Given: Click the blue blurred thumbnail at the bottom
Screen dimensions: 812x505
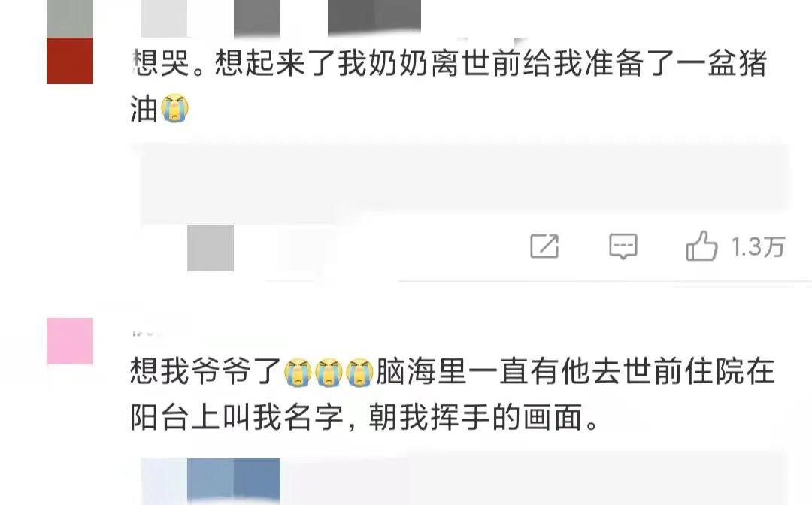Looking at the screenshot, I should click(234, 481).
